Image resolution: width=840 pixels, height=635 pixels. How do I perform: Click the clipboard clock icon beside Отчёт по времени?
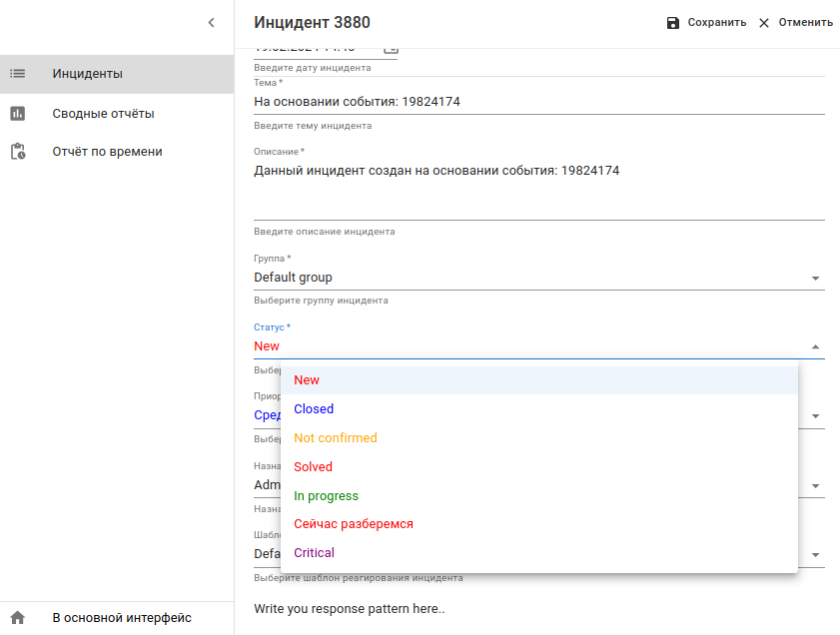click(x=17, y=152)
